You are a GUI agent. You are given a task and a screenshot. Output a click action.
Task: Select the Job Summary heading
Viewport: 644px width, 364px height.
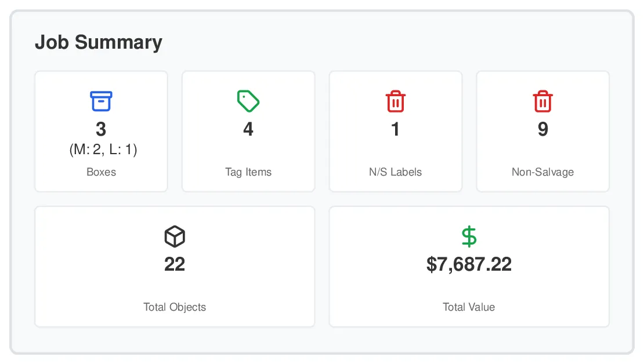point(99,42)
